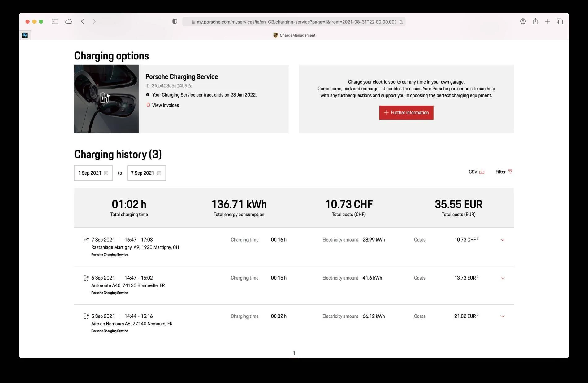Click the 14:44 - 15:16 time range

click(139, 316)
